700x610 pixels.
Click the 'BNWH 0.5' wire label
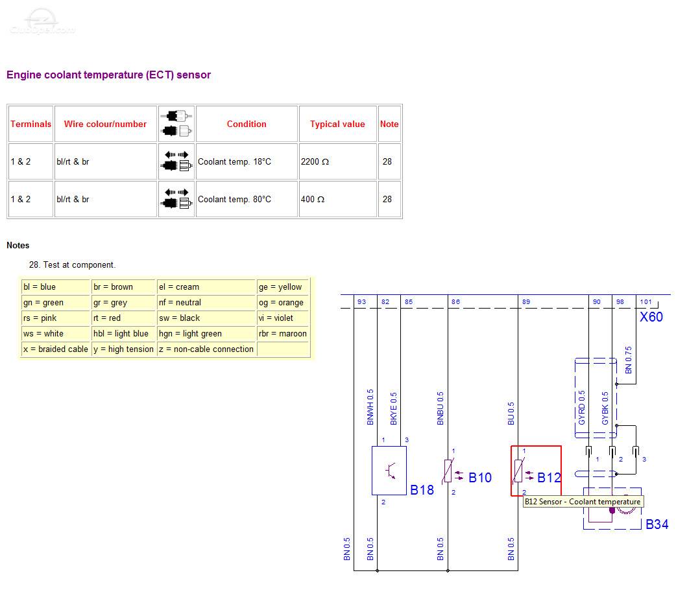370,407
